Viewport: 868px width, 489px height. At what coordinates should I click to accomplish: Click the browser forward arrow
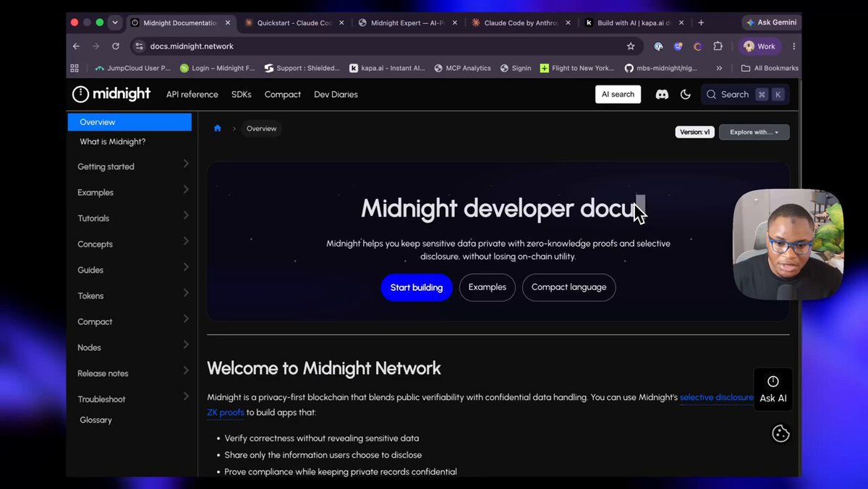pyautogui.click(x=95, y=46)
